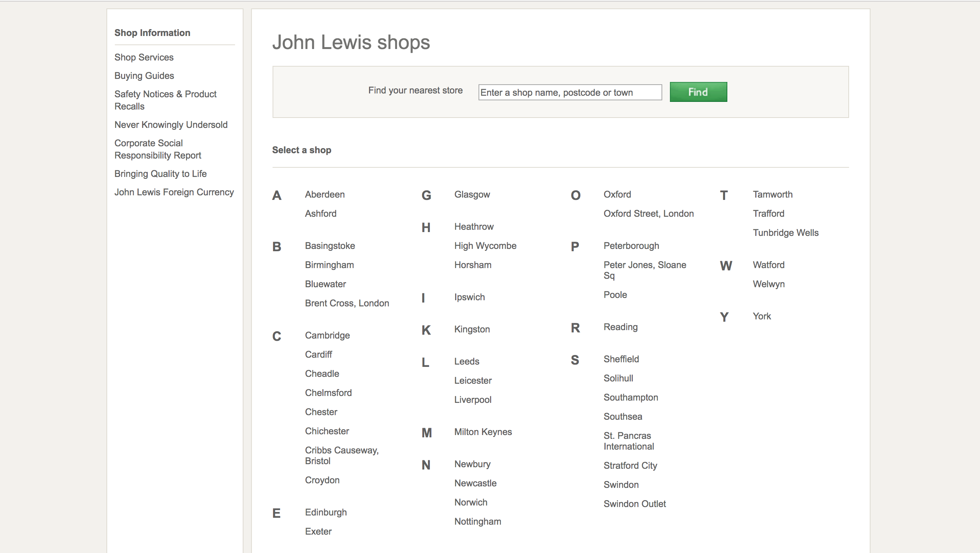Select the Leeds shop

tap(467, 362)
